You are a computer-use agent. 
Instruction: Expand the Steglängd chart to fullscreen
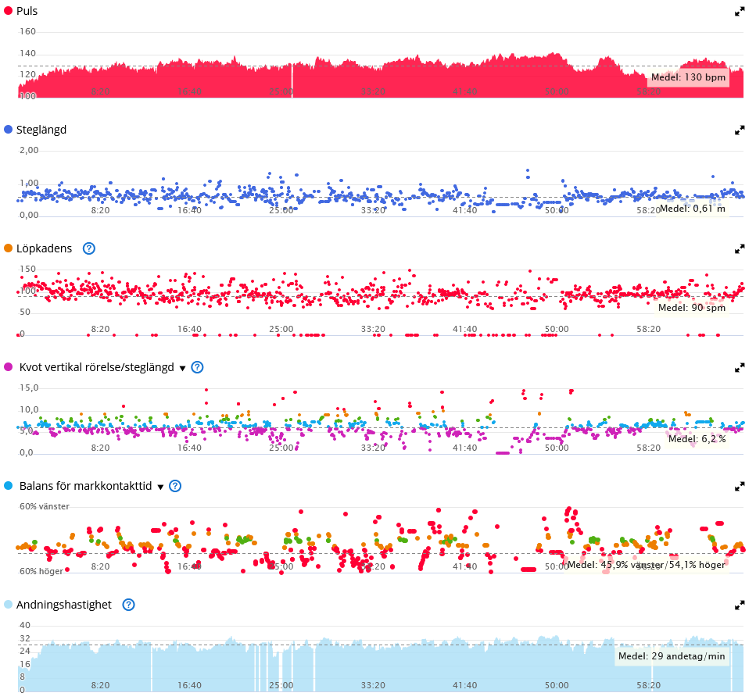click(739, 130)
